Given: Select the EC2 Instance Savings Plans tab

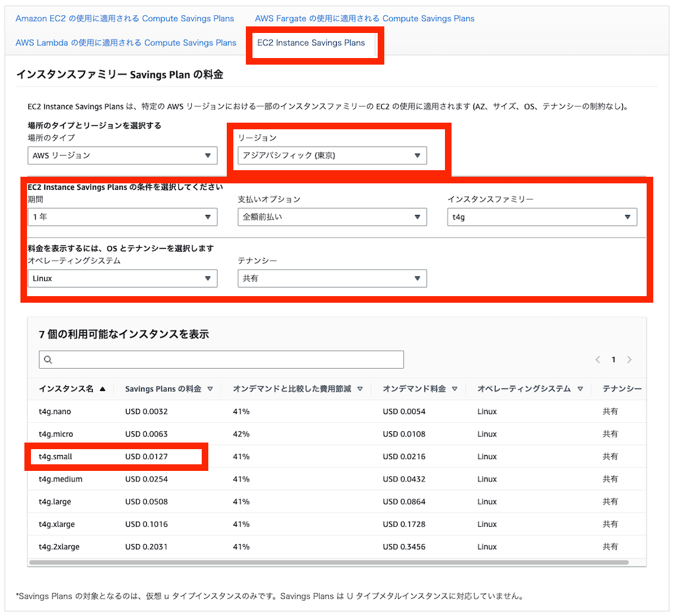Looking at the screenshot, I should [311, 43].
